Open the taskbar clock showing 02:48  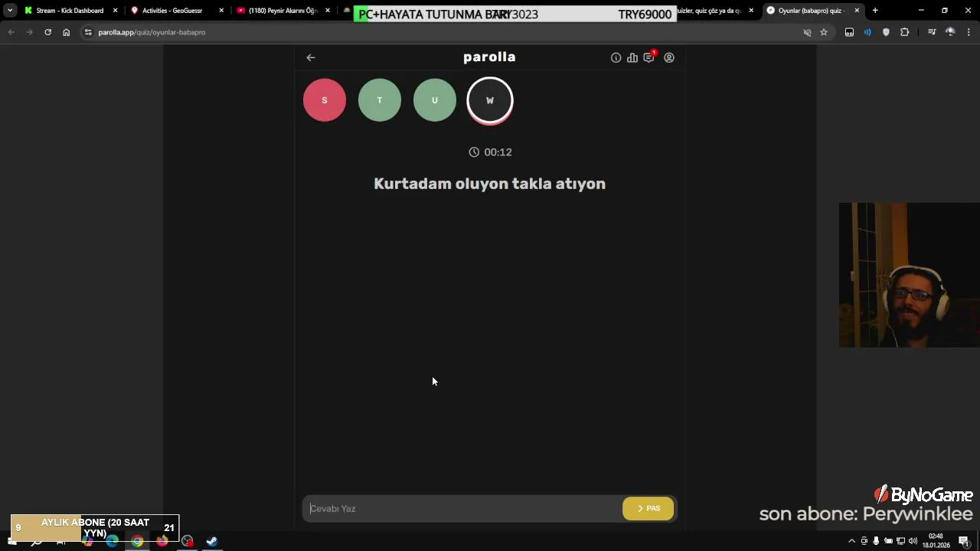[x=936, y=541]
